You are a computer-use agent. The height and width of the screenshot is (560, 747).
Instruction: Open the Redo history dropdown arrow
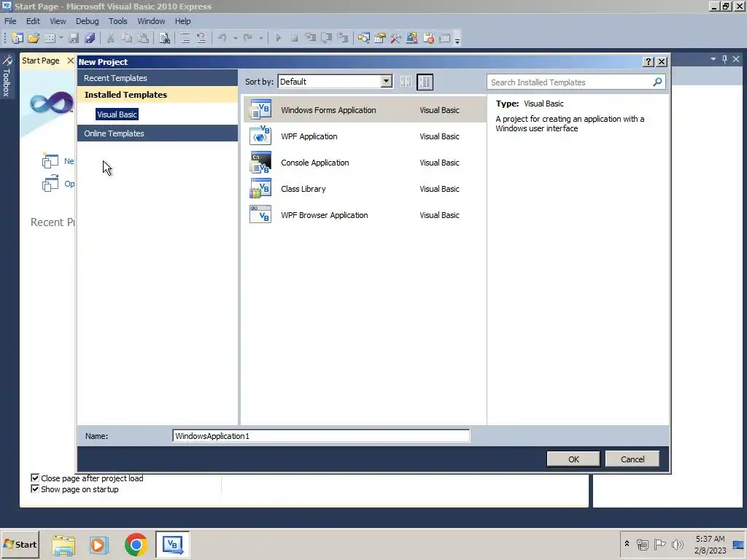(x=261, y=38)
